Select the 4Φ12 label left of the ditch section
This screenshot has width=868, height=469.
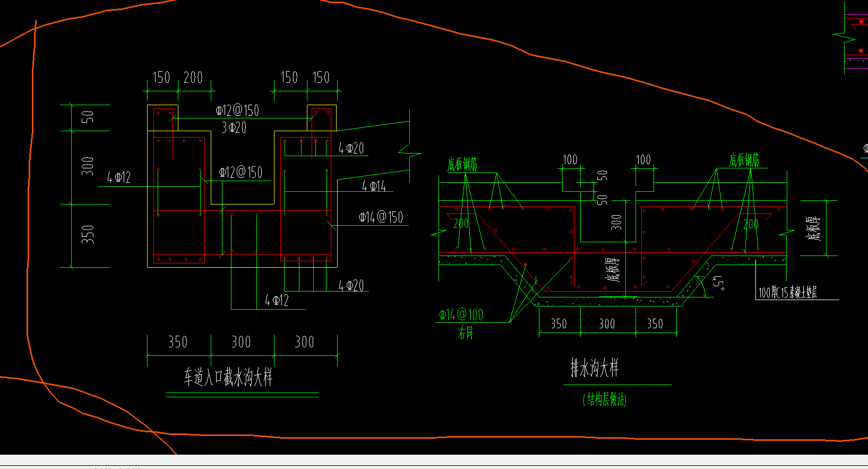point(119,177)
